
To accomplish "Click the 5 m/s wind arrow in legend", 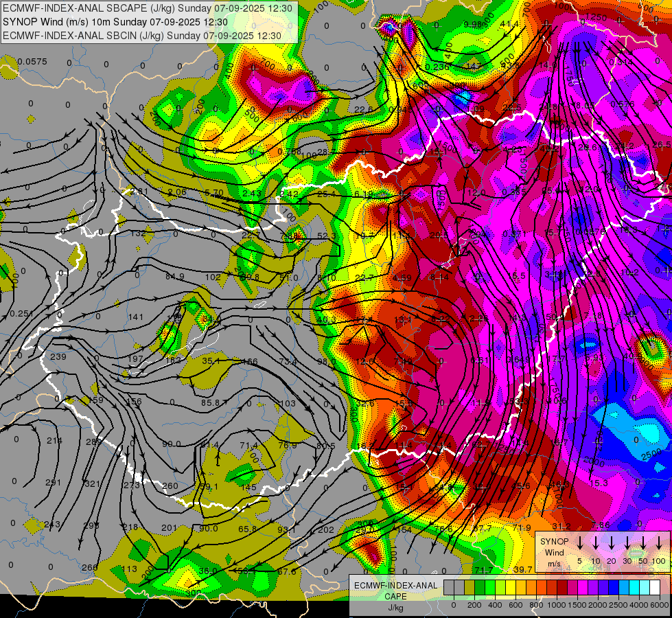I will (579, 543).
